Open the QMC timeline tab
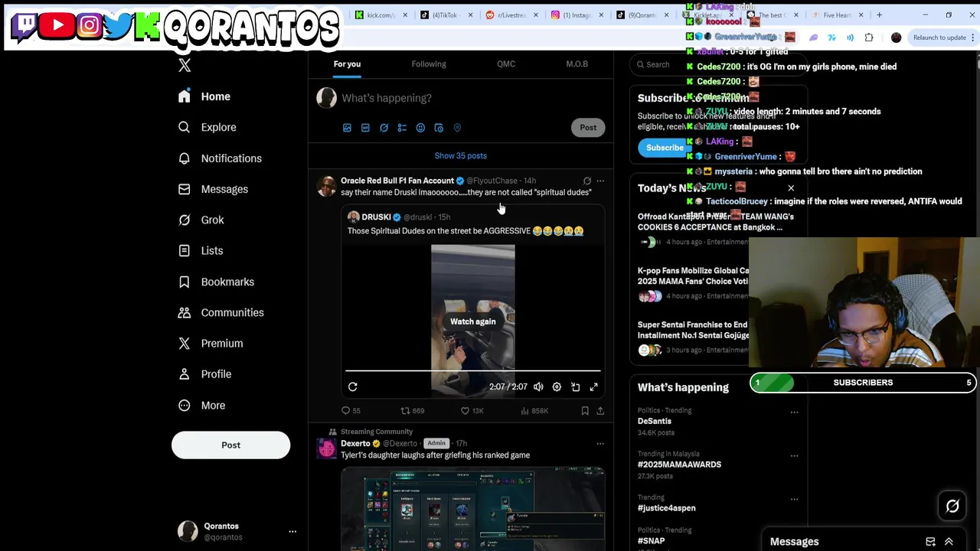 pos(506,64)
